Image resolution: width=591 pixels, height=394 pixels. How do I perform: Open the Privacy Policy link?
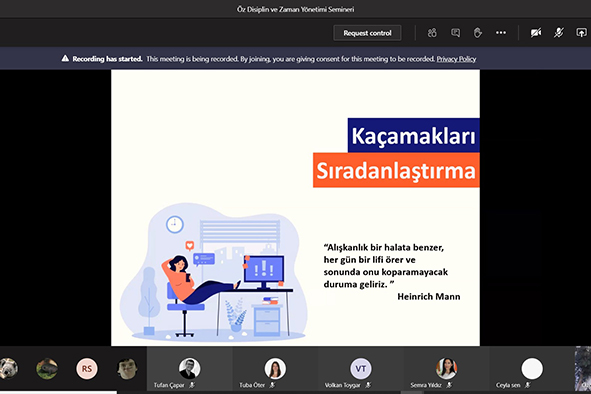456,59
